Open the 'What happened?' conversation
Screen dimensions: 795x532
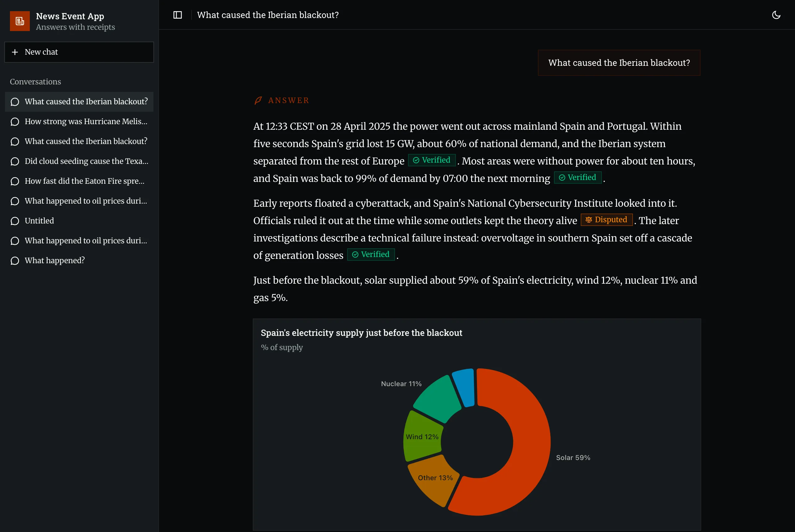[x=79, y=261]
